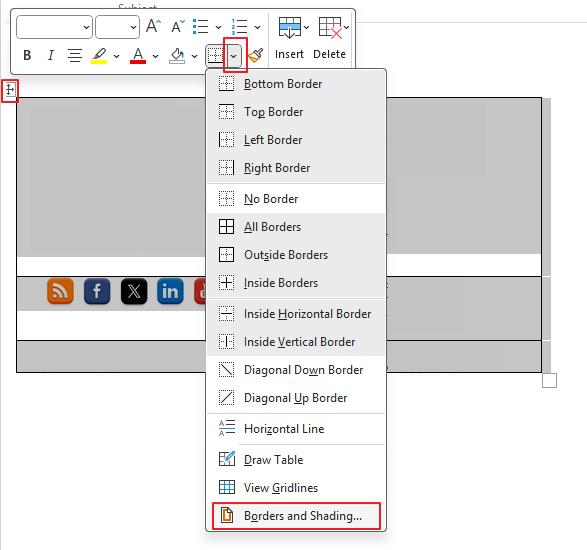Image resolution: width=587 pixels, height=550 pixels.
Task: Increase font size with larger A
Action: click(x=153, y=26)
